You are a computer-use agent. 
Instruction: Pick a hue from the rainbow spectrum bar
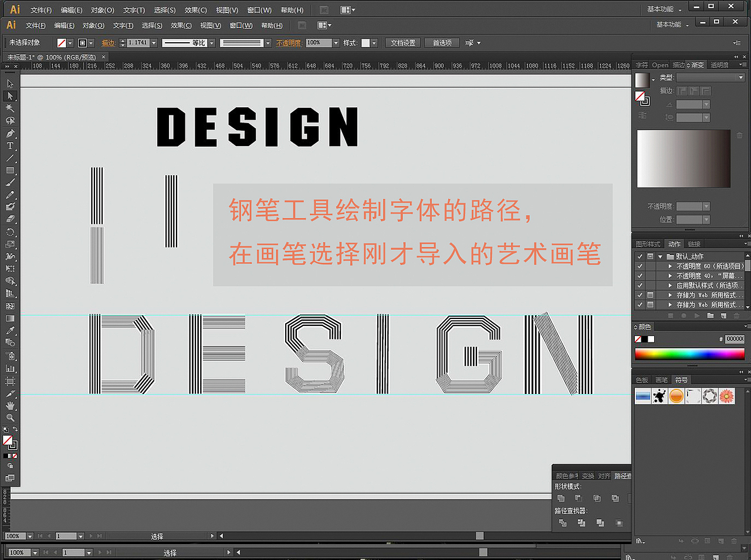pyautogui.click(x=689, y=353)
